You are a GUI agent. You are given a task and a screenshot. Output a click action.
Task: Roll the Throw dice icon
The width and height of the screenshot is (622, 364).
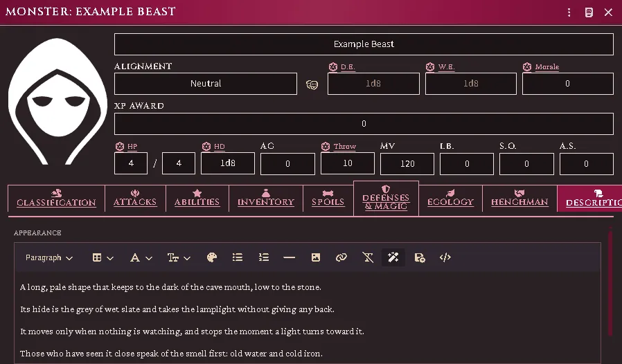(x=326, y=146)
